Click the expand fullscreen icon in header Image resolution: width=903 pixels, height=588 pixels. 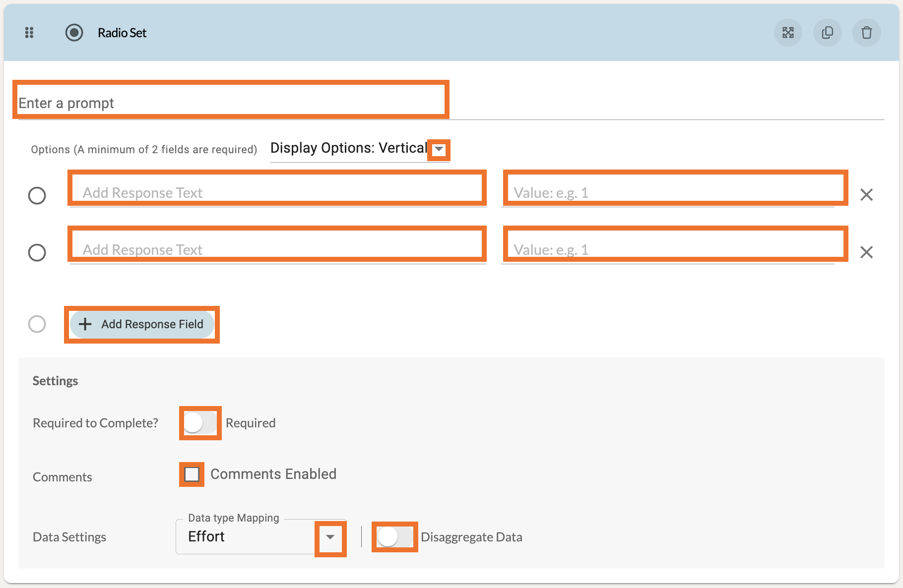click(x=788, y=33)
